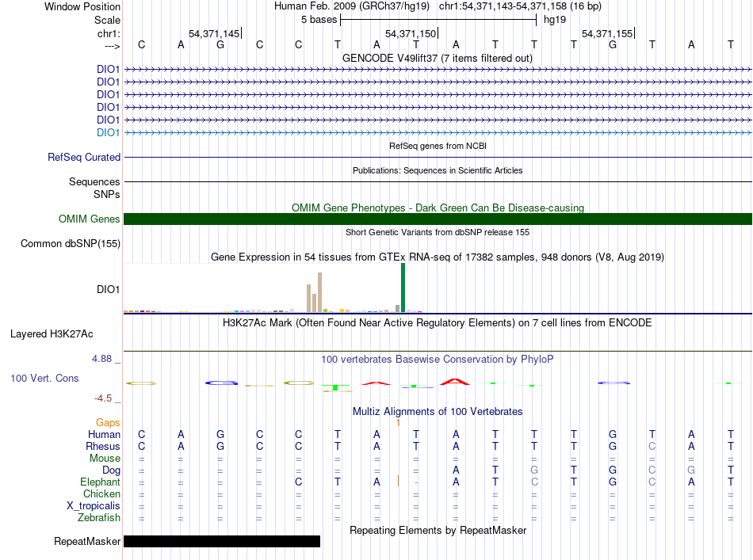Viewport: 753px width, 560px height.
Task: Click the Common dbSNP(155) track label
Action: click(x=70, y=243)
